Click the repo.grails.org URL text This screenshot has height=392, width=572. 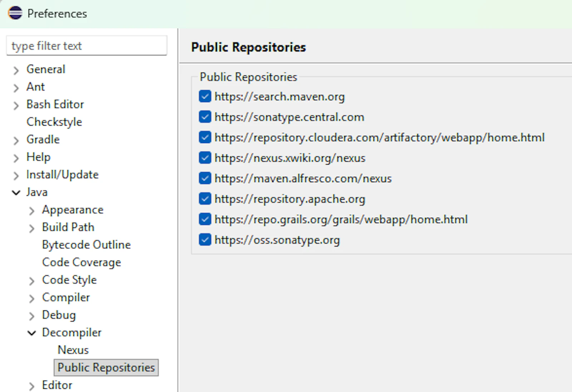tap(341, 219)
